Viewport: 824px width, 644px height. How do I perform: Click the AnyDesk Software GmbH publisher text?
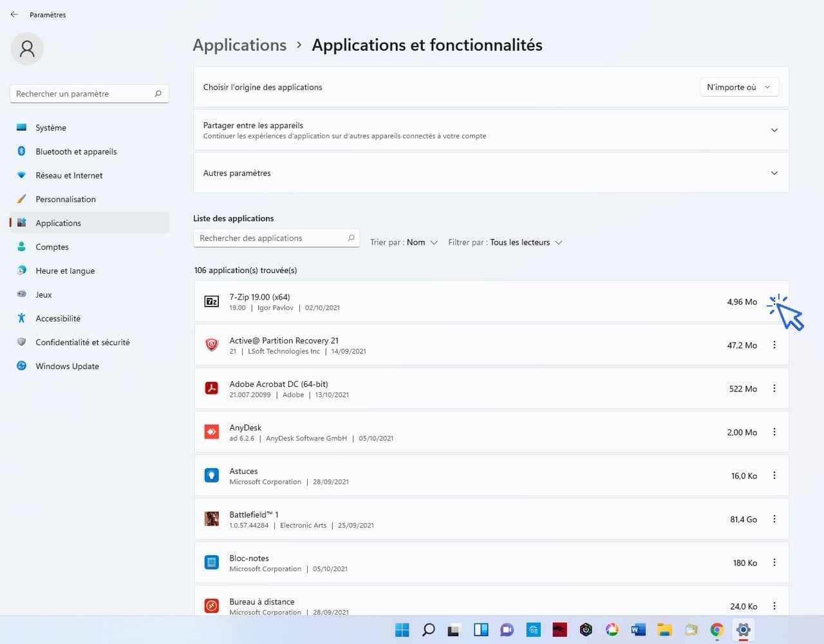306,439
